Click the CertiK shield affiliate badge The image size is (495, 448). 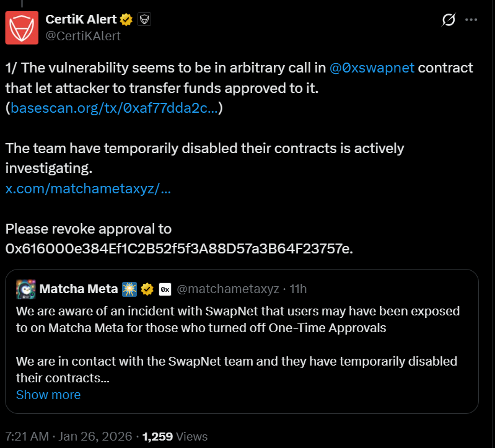(x=145, y=20)
